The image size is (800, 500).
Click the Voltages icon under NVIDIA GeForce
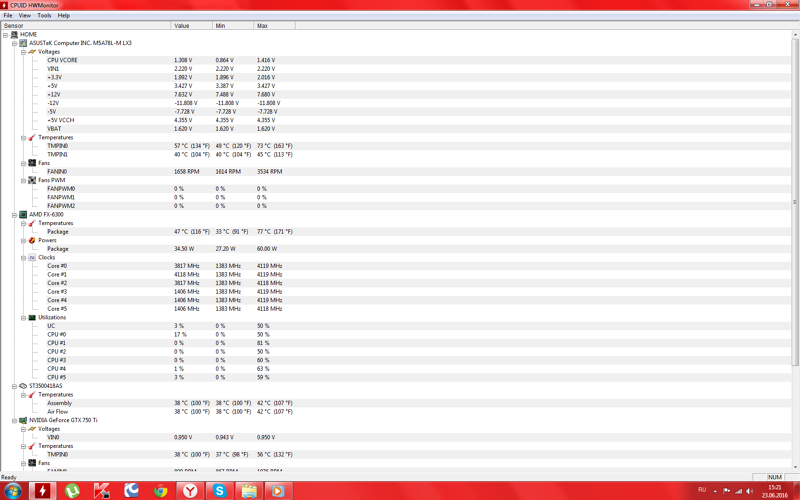32,429
